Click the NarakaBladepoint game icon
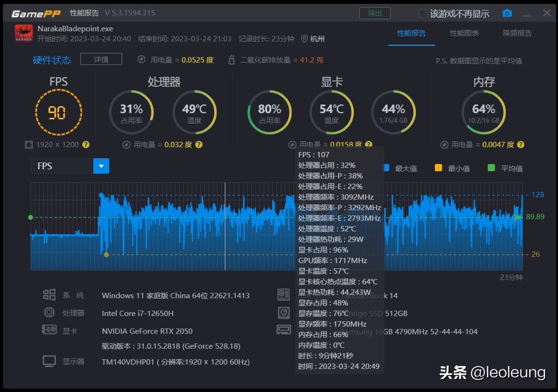The width and height of the screenshot is (558, 392). pos(24,34)
